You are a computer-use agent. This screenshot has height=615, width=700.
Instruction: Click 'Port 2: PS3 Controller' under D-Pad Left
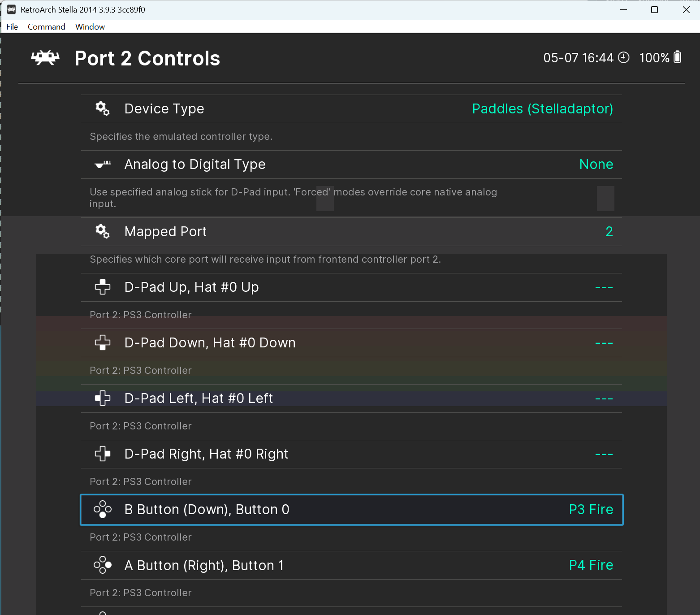coord(141,426)
